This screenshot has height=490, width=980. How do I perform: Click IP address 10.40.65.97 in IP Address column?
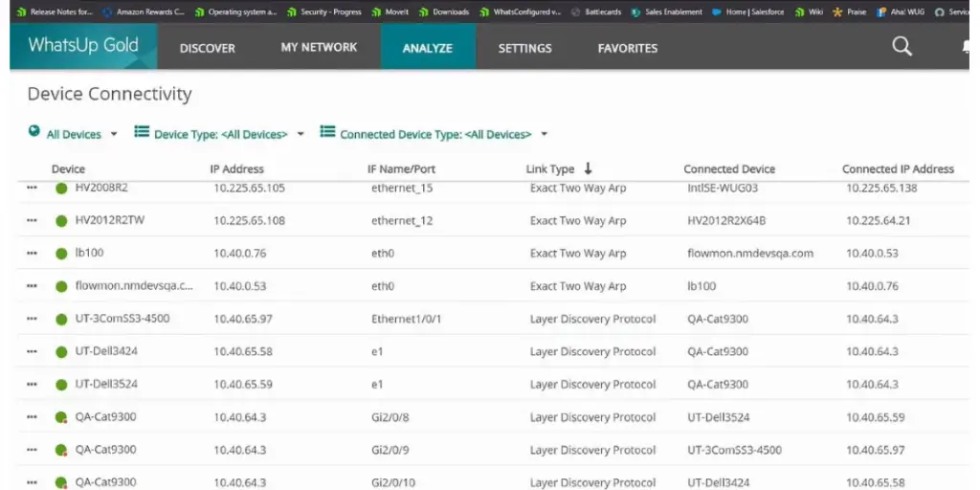click(243, 319)
